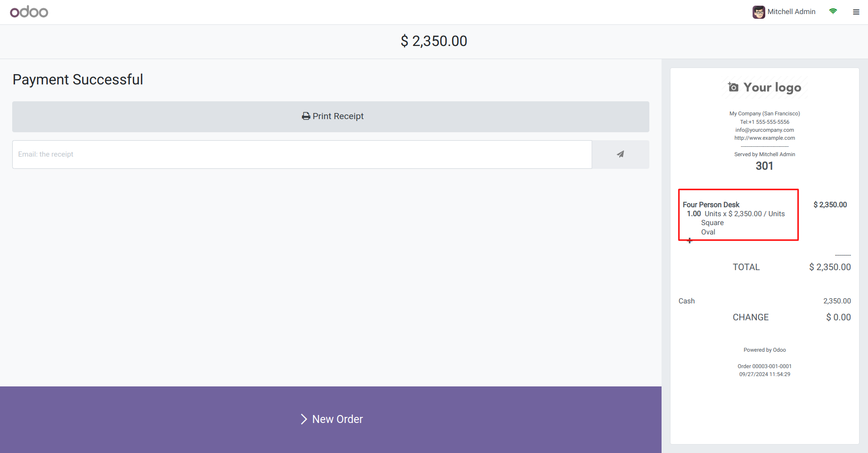Click the Mitchell Admin username
This screenshot has width=868, height=453.
coord(791,12)
